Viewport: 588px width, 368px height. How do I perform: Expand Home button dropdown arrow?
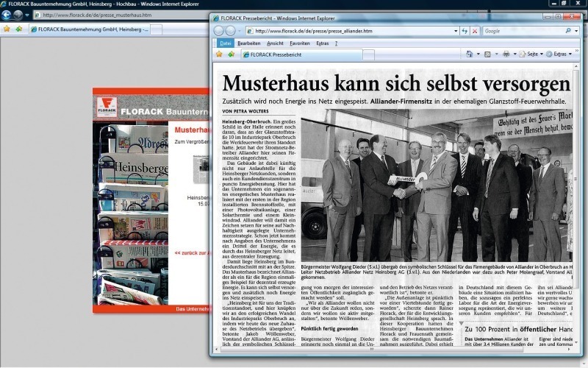[478, 54]
